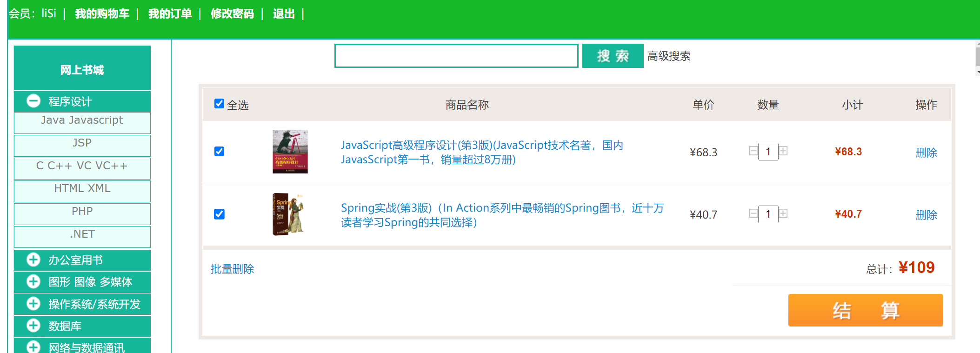
Task: Click the 搜索 search button
Action: pyautogui.click(x=613, y=56)
